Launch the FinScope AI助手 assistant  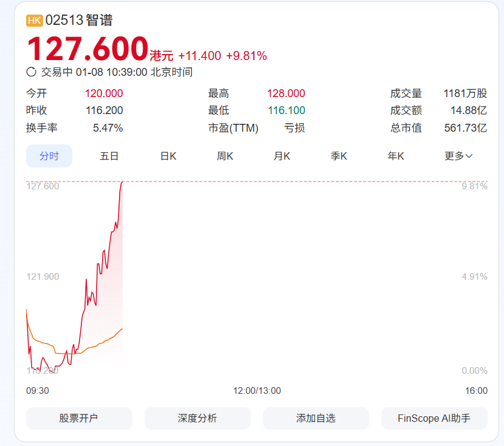click(434, 418)
